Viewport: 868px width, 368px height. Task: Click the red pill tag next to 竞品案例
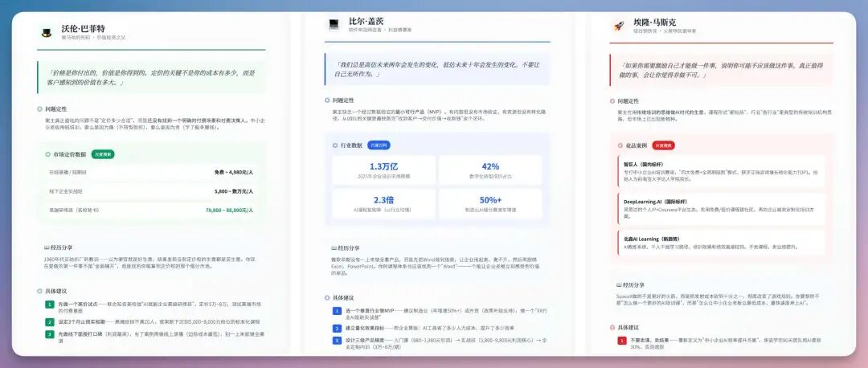[x=663, y=145]
